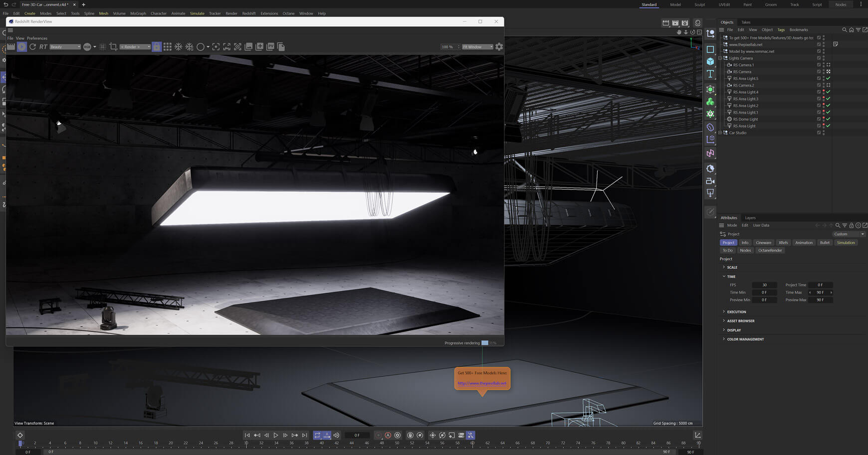Select RS Camera.2 in object tree
The height and width of the screenshot is (455, 868).
743,85
